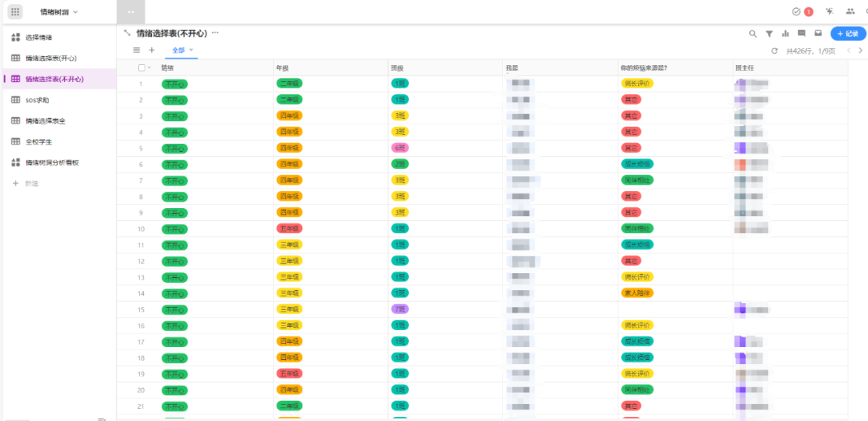Click row number 8
Image resolution: width=868 pixels, height=421 pixels.
(141, 197)
